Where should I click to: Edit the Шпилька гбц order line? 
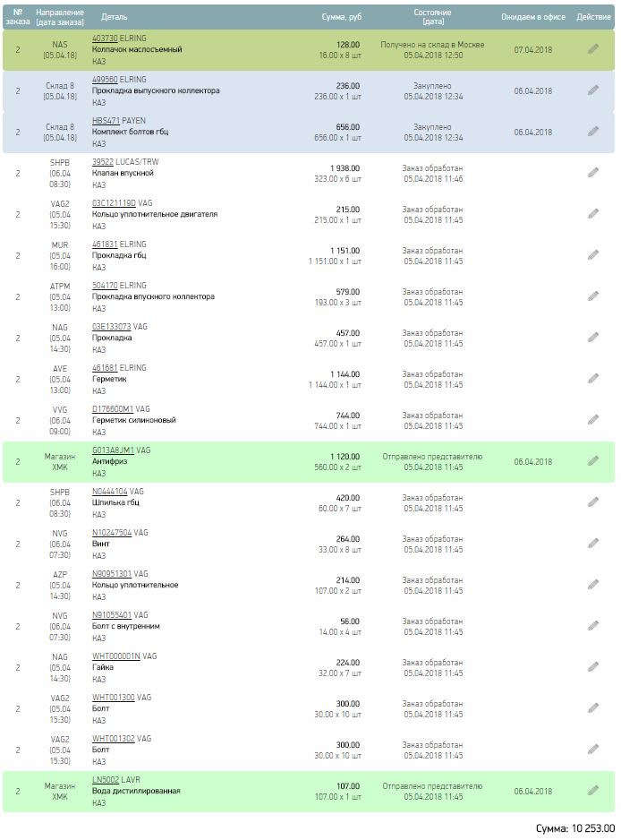click(x=593, y=502)
